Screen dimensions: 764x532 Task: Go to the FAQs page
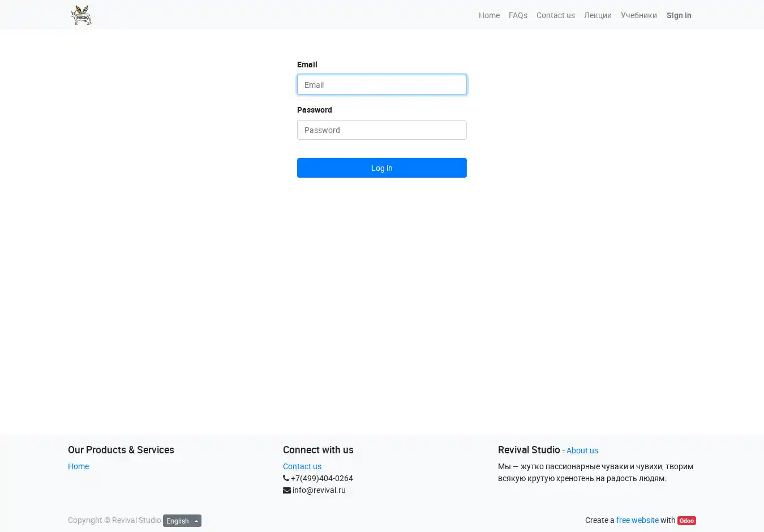(x=518, y=15)
